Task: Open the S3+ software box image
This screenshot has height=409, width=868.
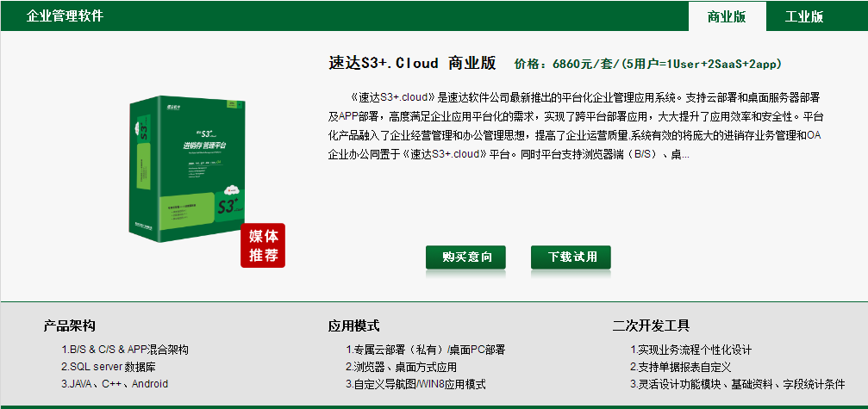Action: click(187, 169)
